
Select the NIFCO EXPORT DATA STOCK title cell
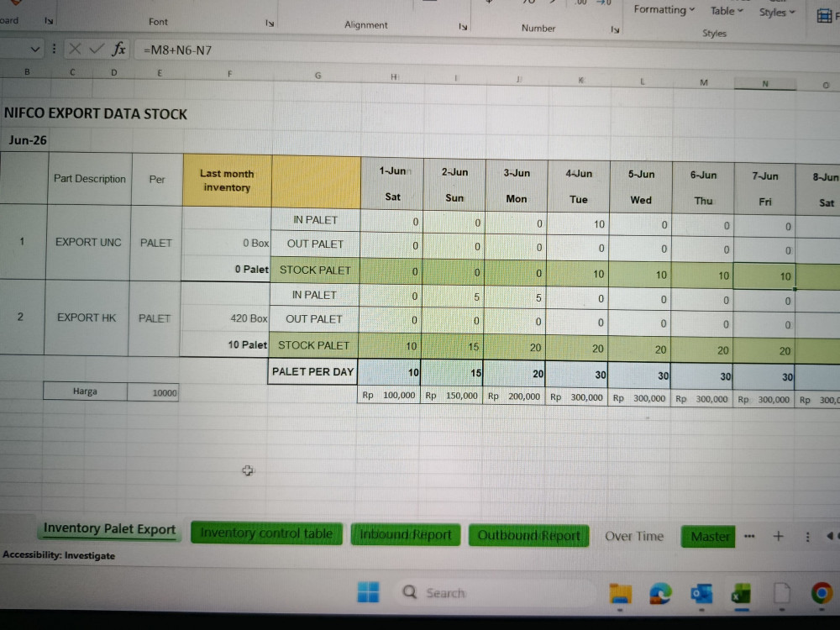click(x=96, y=113)
